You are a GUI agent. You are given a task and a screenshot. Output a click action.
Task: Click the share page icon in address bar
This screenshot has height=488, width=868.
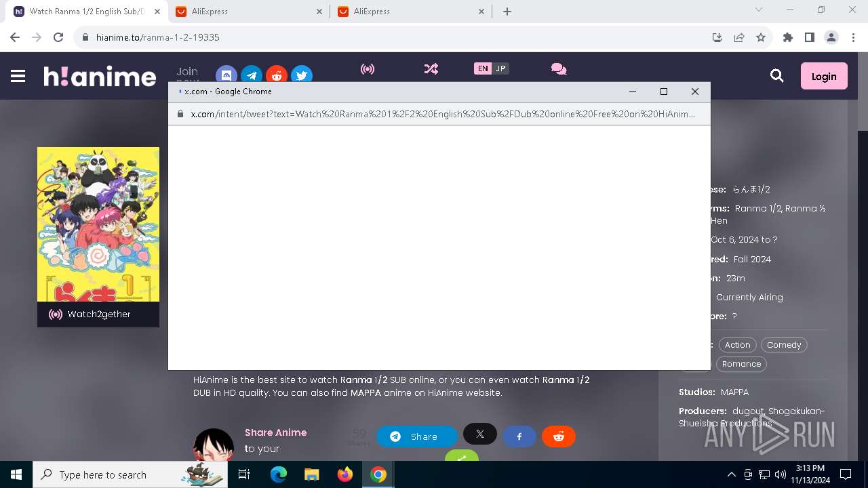[x=739, y=37]
